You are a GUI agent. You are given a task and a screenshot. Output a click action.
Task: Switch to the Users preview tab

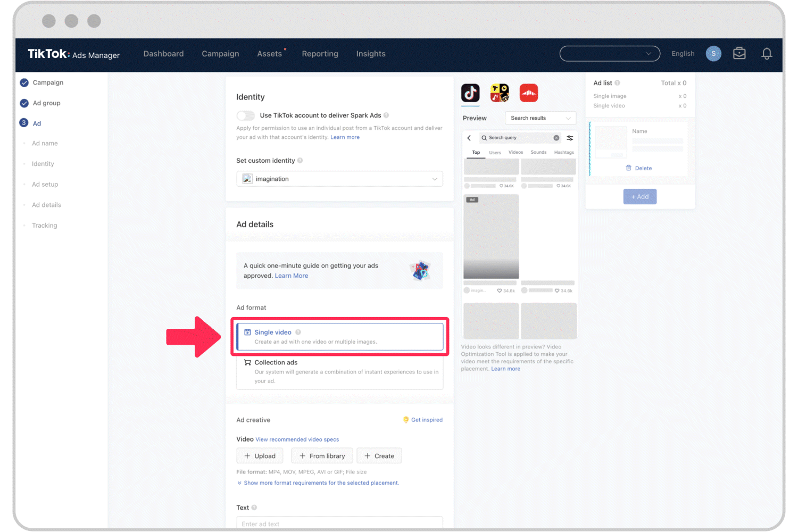[495, 153]
